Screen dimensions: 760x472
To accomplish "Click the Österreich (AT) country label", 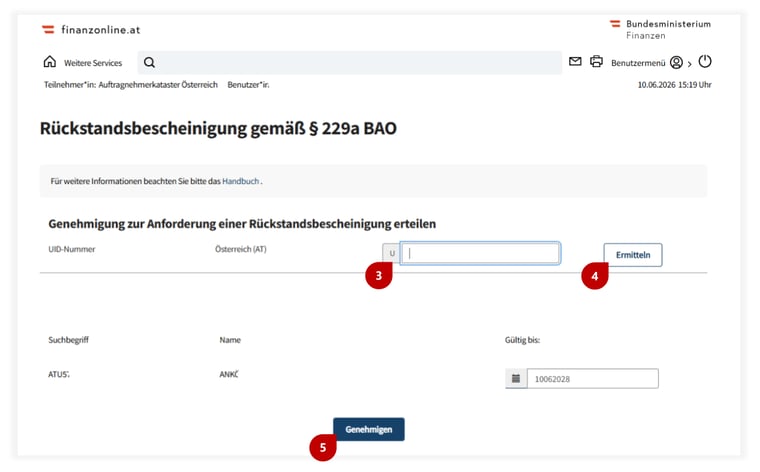I will point(240,249).
